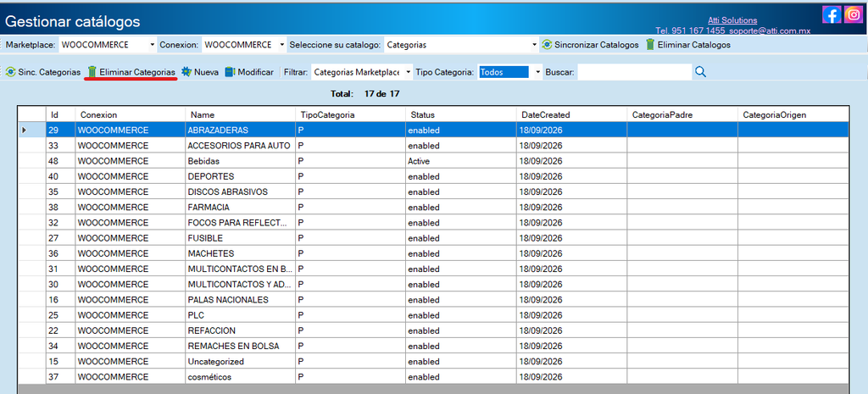This screenshot has width=868, height=394.
Task: Sort by the DateCreated column header
Action: coord(572,114)
